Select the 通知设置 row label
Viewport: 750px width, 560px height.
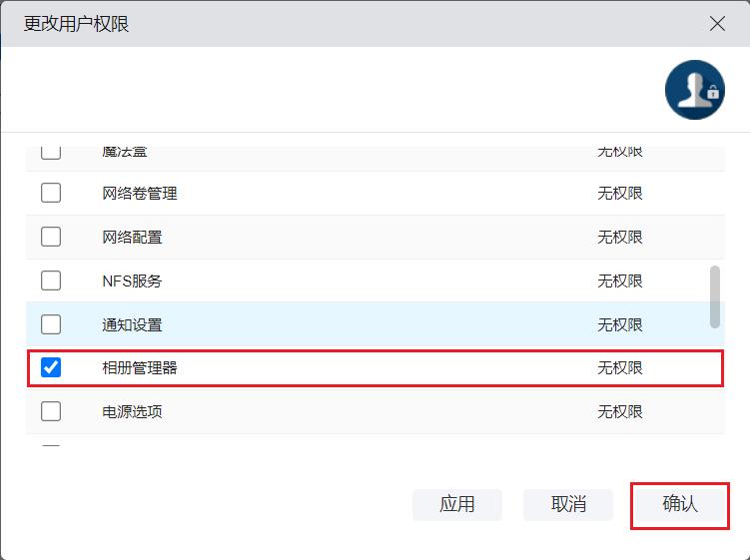pyautogui.click(x=132, y=324)
